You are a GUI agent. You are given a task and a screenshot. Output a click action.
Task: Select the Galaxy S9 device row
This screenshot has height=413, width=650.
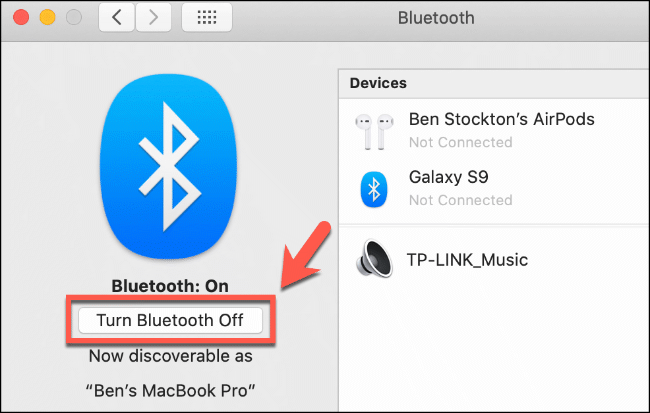pyautogui.click(x=494, y=188)
